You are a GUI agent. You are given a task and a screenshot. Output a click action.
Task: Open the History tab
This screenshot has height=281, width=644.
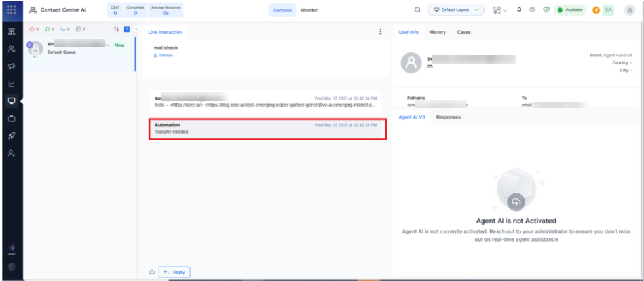(x=438, y=32)
